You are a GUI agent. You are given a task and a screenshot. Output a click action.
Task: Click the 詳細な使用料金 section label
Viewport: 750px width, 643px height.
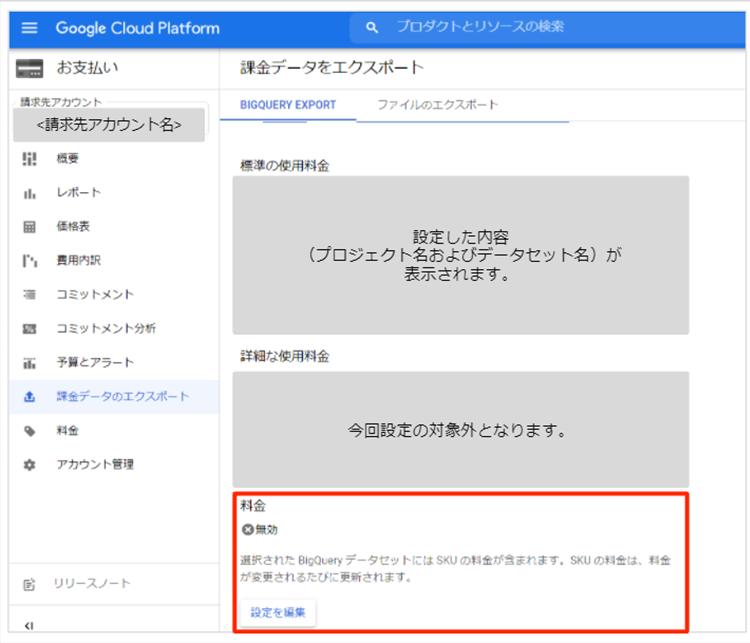285,356
